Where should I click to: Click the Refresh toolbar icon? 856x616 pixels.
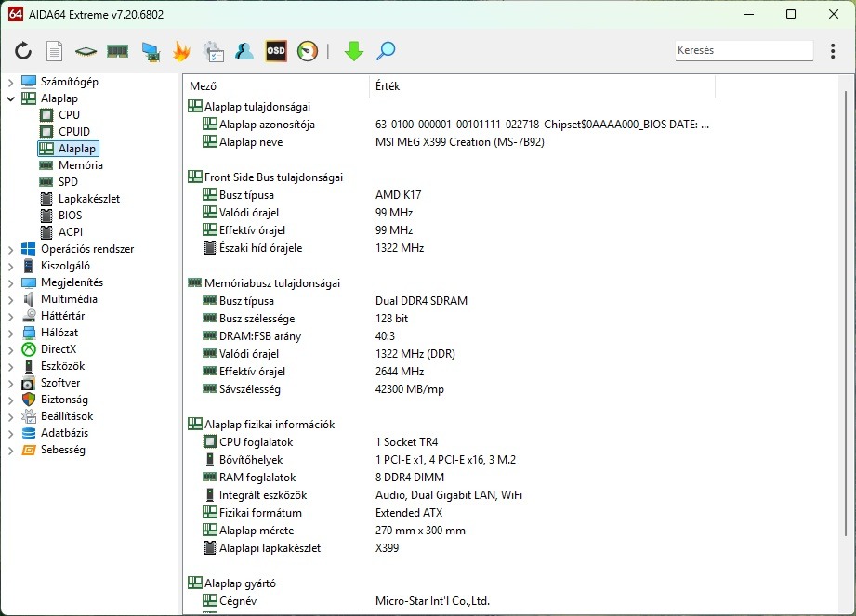pos(23,51)
